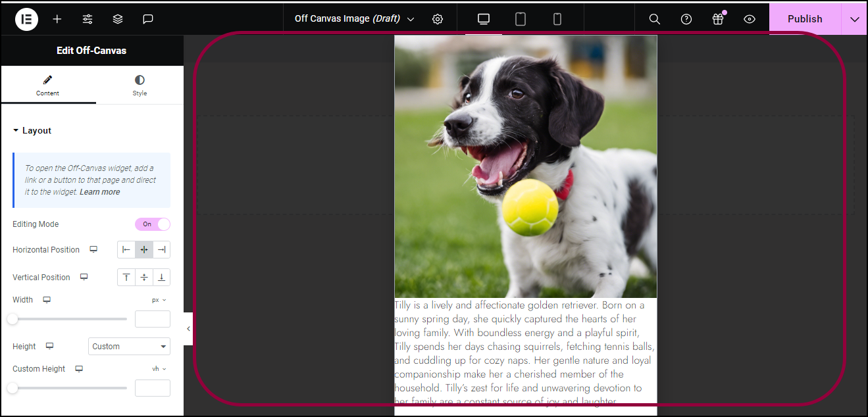Open page settings gear icon
868x417 pixels.
(x=438, y=19)
